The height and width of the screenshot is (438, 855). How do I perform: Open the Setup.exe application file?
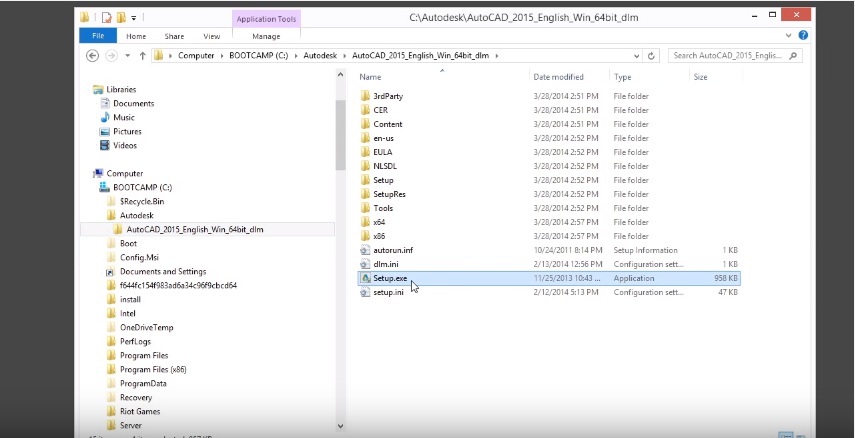pyautogui.click(x=549, y=278)
